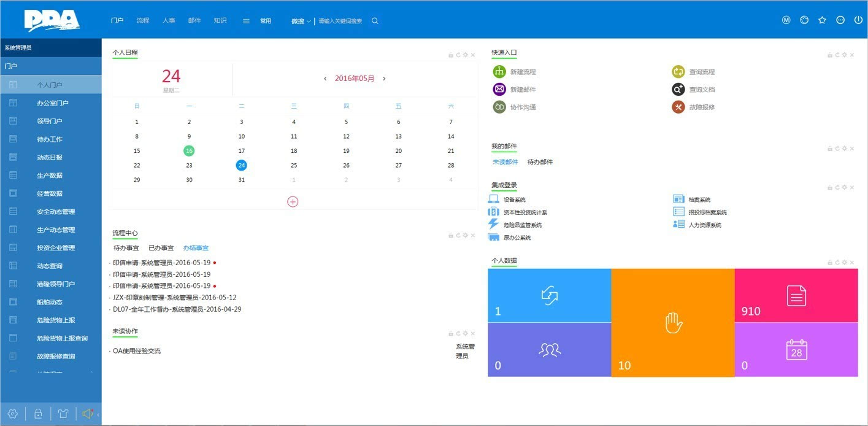Screen dimensions: 868x426
Task: Click the power logout icon in header
Action: 858,20
